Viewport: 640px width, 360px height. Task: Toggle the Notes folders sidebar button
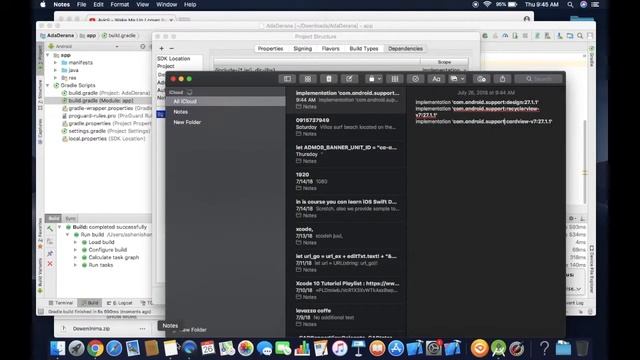pos(287,79)
